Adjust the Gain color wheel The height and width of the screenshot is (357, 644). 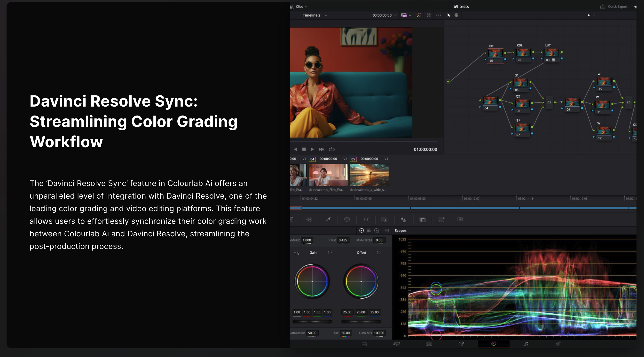[312, 281]
